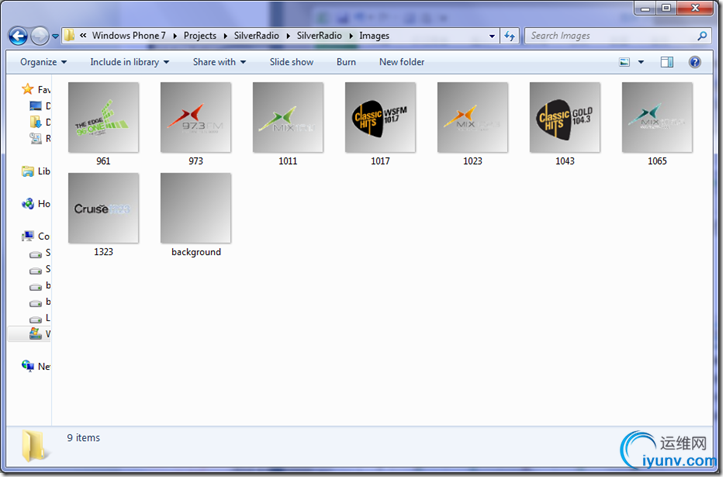723x477 pixels.
Task: Change your view icon button
Action: click(624, 62)
